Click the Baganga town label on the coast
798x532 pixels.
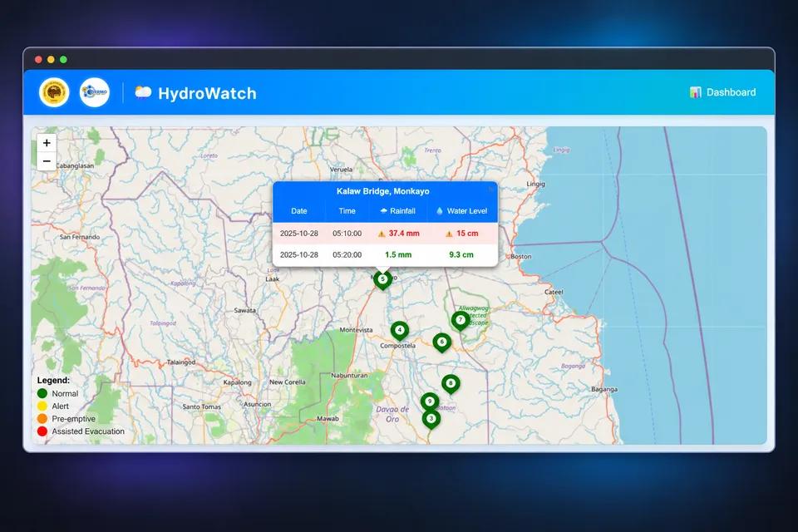click(x=604, y=390)
